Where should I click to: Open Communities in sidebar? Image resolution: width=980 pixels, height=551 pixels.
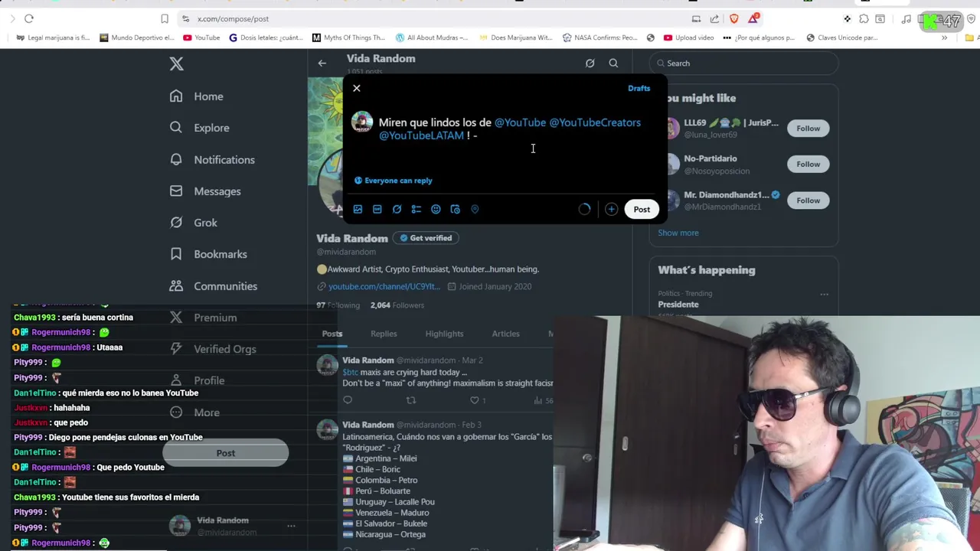coord(214,286)
